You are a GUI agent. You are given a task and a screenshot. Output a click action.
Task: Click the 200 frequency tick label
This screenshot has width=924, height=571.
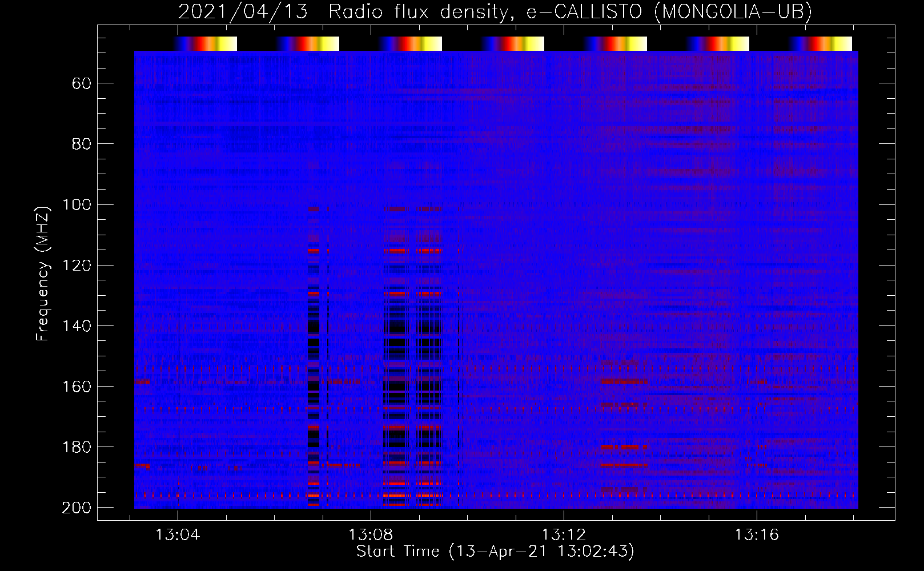(x=77, y=508)
